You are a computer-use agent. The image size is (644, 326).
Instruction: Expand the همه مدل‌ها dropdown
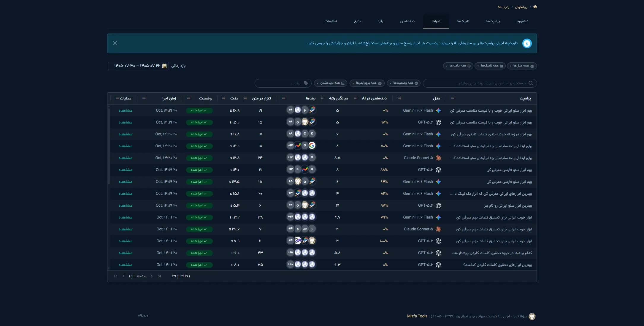click(x=522, y=66)
